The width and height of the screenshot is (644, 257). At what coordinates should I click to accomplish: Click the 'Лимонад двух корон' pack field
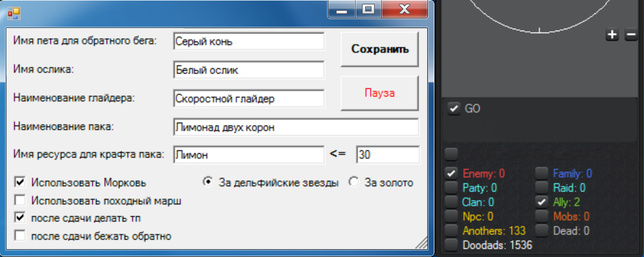[x=296, y=127]
